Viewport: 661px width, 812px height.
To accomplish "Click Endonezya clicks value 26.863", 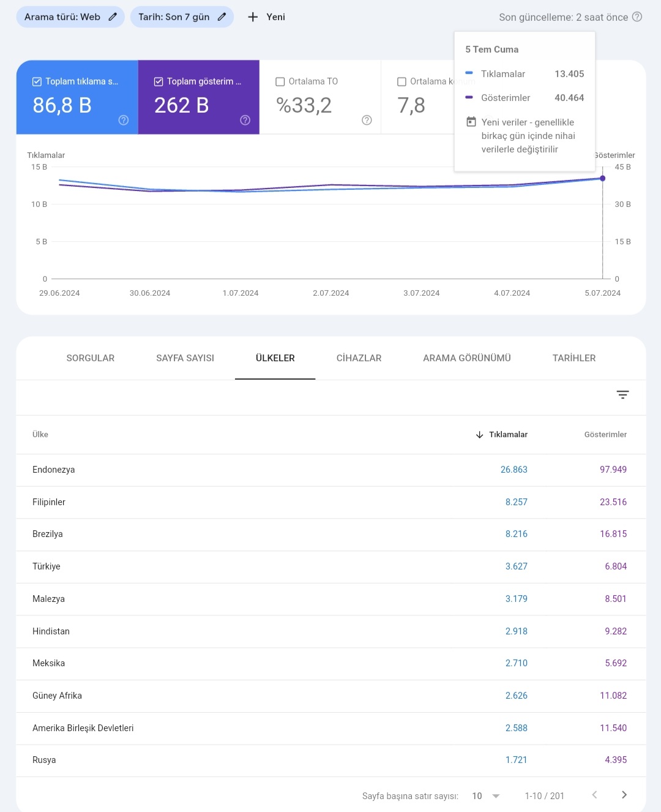I will click(x=513, y=470).
